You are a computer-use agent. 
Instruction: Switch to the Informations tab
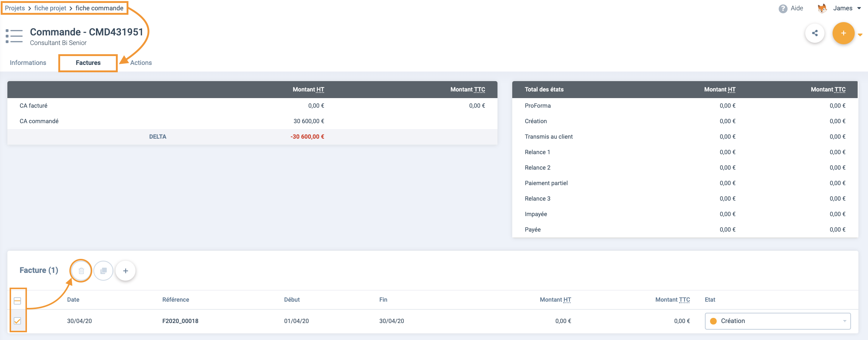click(28, 63)
